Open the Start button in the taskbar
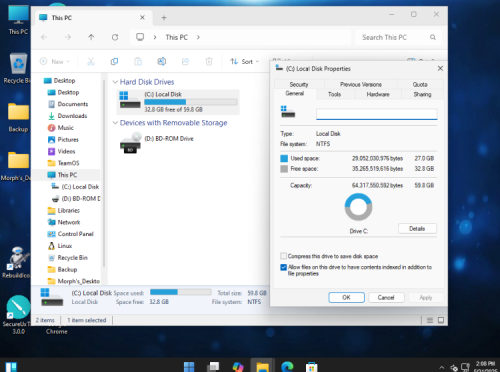This screenshot has width=500, height=372. pyautogui.click(x=189, y=367)
